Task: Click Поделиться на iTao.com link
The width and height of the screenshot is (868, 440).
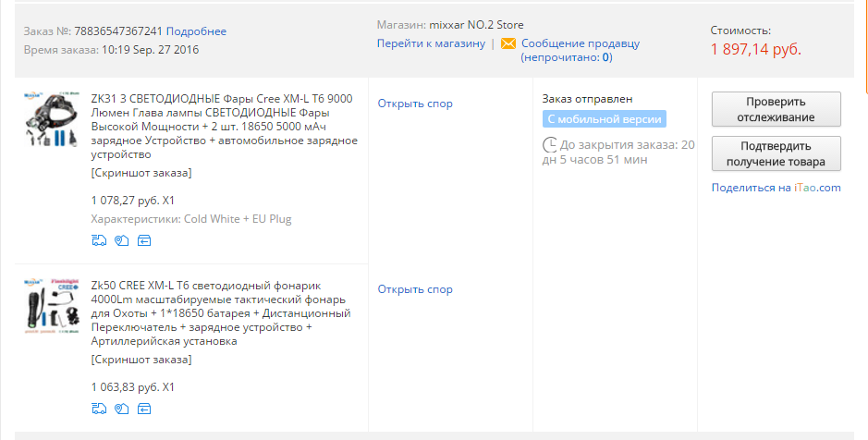Action: click(x=776, y=188)
